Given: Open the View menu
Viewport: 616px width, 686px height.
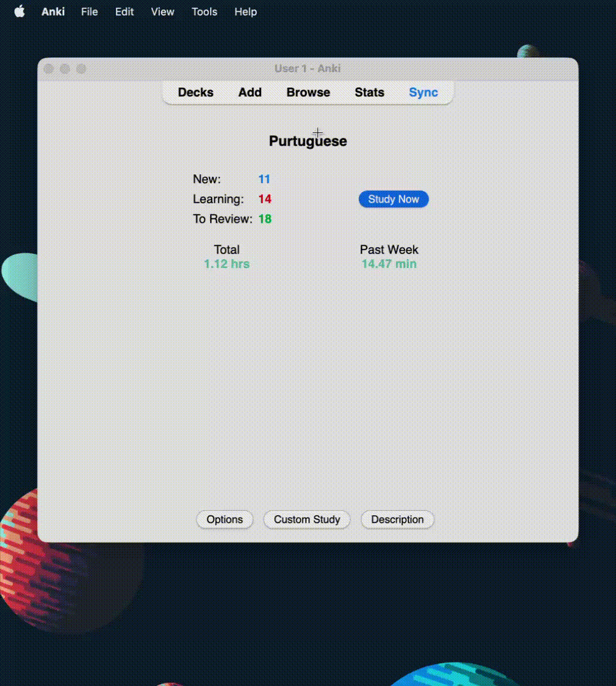Looking at the screenshot, I should pyautogui.click(x=163, y=11).
